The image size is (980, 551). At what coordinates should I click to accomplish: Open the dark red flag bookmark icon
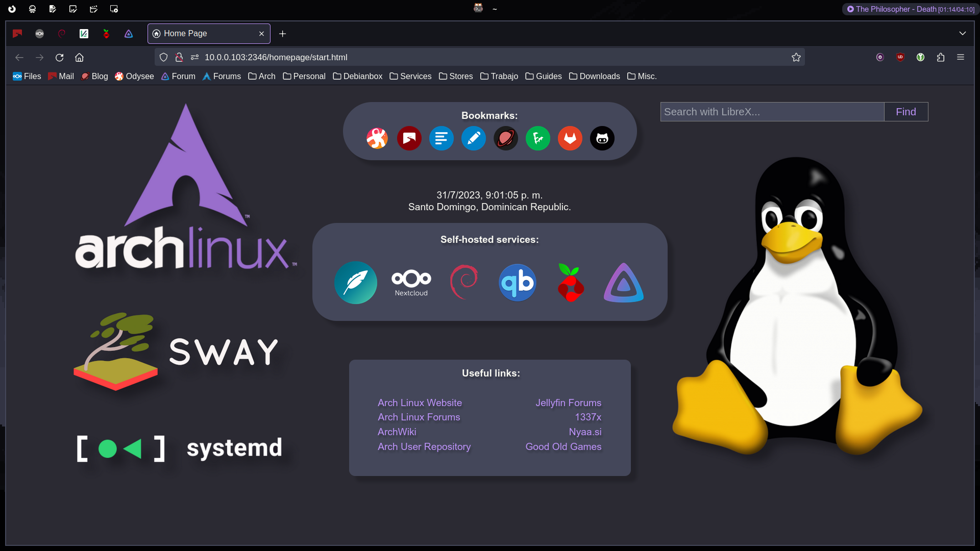[409, 138]
